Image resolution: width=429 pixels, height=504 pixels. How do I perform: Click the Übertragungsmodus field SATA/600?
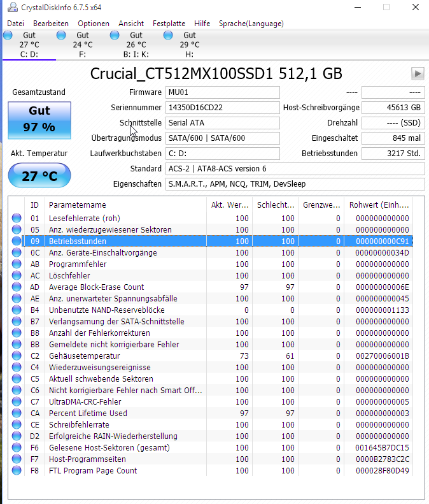(223, 138)
